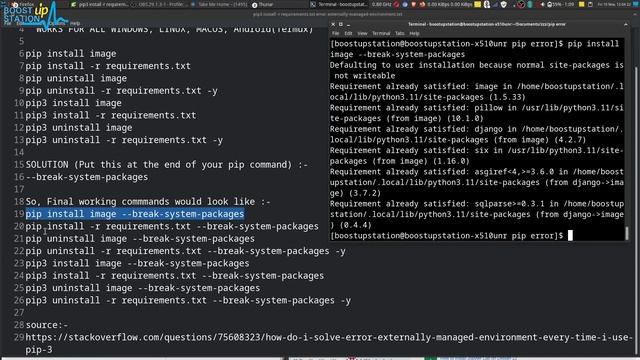The height and width of the screenshot is (360, 640).
Task: Click the yellow sticky notes tray icon
Action: click(x=478, y=4)
